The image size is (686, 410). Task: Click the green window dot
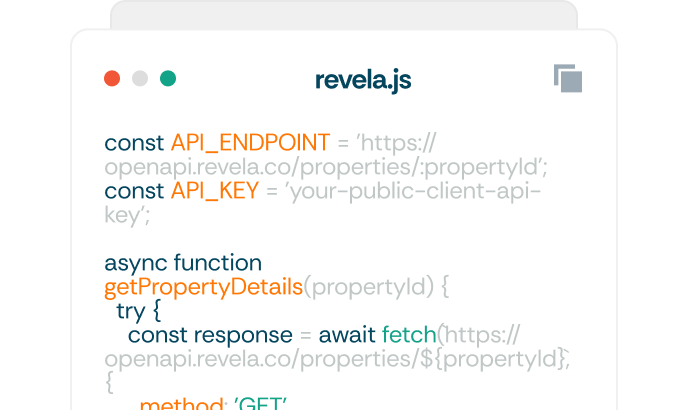pos(168,78)
